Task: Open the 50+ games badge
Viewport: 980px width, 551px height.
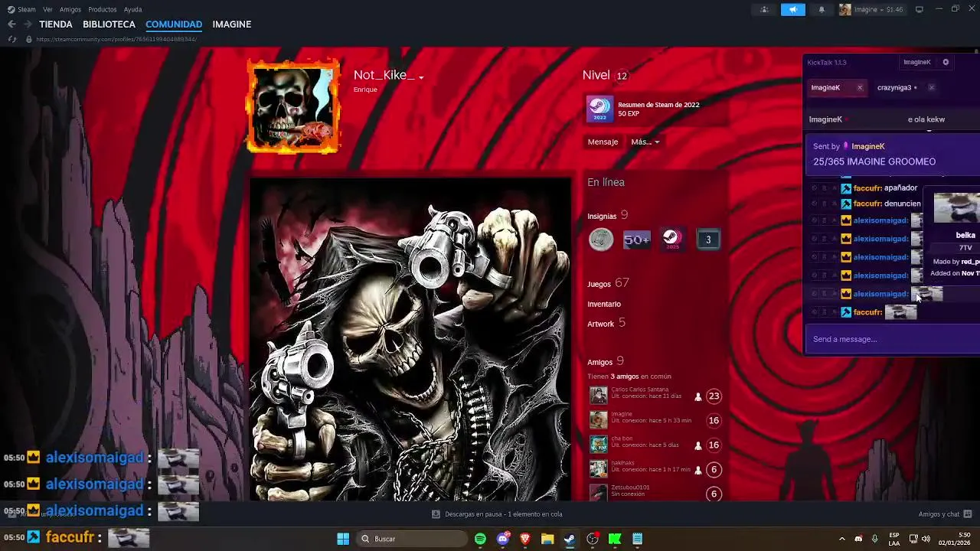Action: [636, 240]
